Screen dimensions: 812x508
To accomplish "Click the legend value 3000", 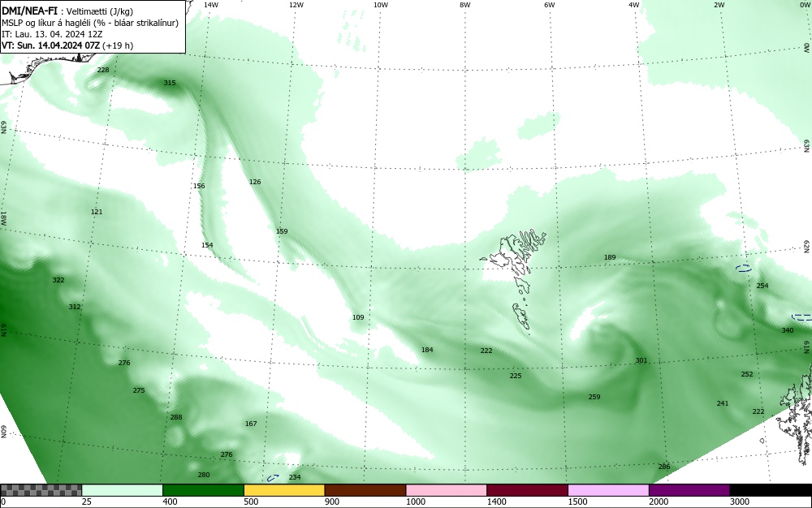I will (740, 502).
